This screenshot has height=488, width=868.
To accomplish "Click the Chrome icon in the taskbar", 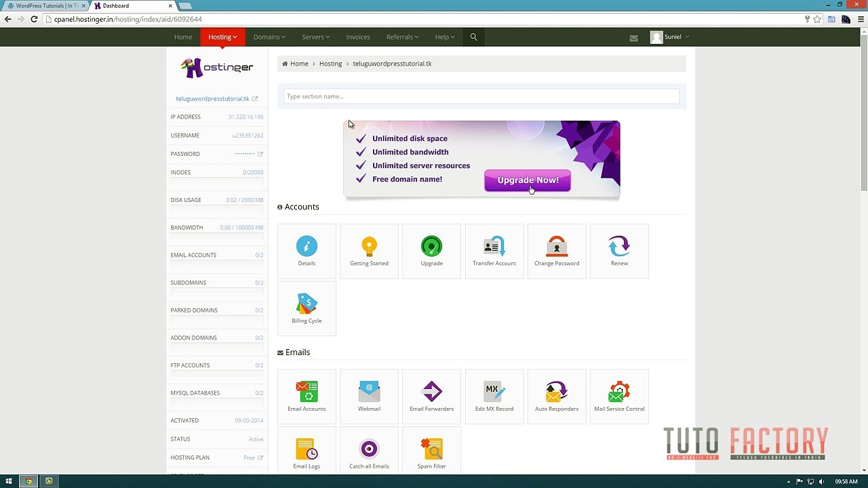I will [x=28, y=481].
